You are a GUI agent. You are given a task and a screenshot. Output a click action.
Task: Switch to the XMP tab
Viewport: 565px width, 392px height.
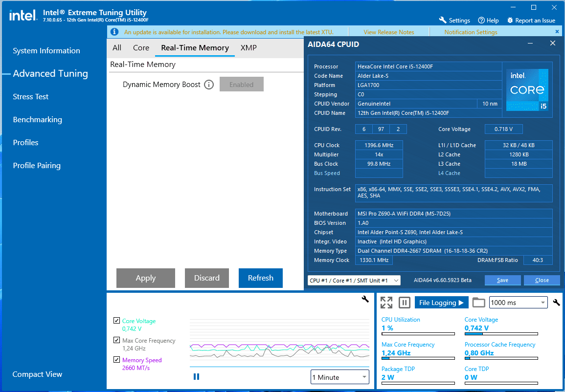[x=249, y=48]
